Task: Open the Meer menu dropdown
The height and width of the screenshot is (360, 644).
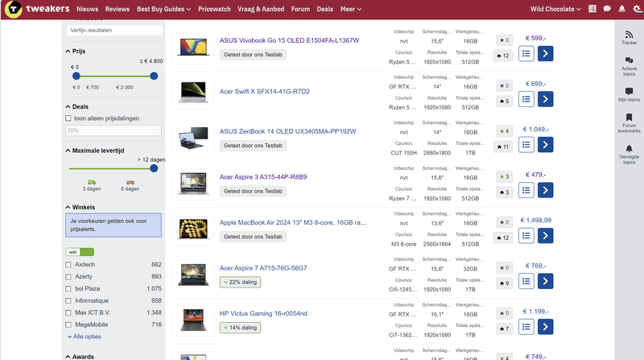Action: (x=351, y=9)
